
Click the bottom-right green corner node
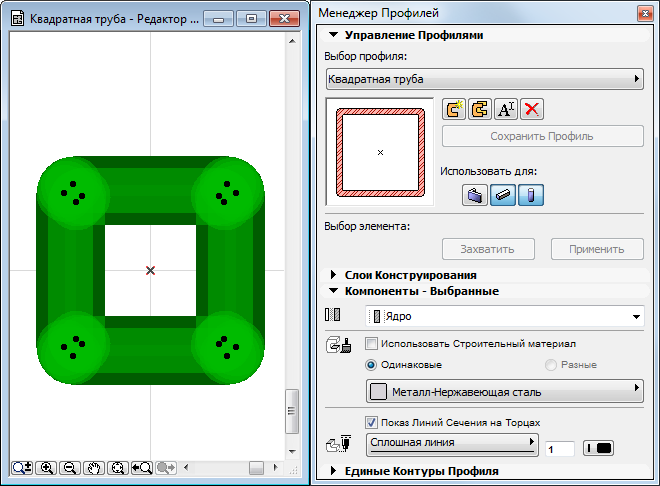(x=227, y=348)
